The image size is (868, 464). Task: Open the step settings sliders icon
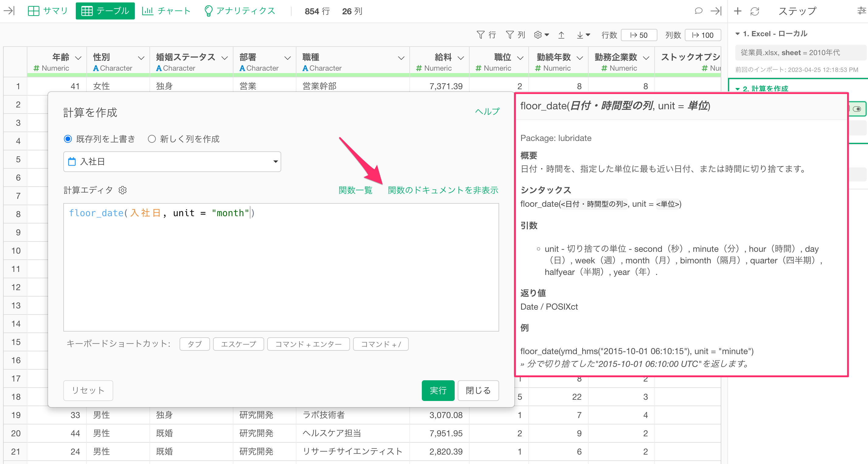coord(862,11)
